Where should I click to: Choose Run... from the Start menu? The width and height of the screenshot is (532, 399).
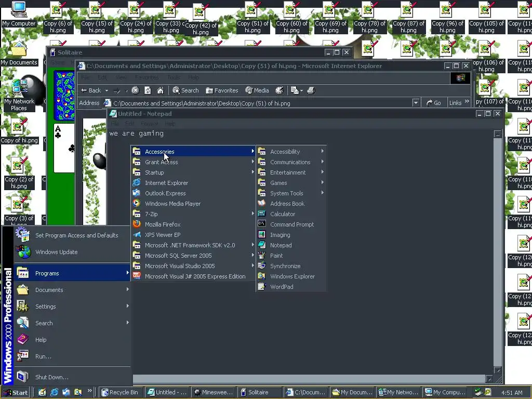click(72, 356)
